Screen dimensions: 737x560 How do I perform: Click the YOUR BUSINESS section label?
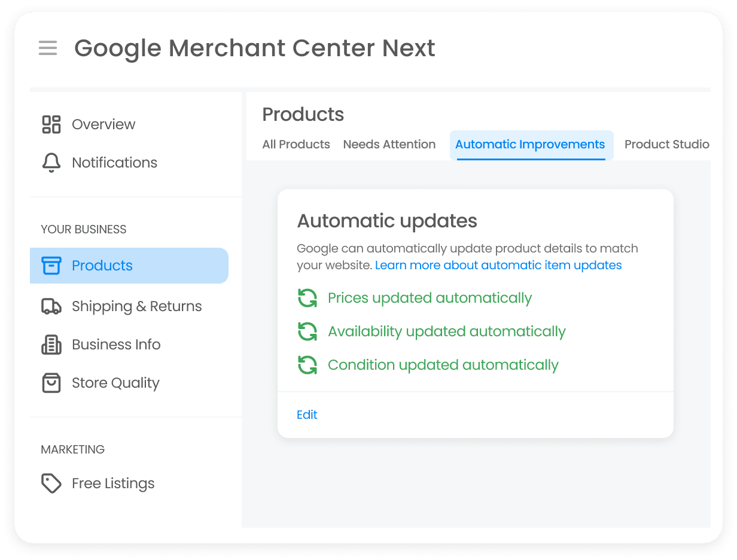click(84, 229)
